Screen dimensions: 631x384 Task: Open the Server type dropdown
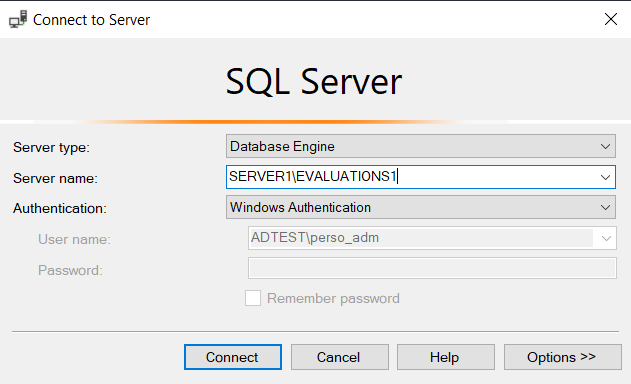pos(421,146)
